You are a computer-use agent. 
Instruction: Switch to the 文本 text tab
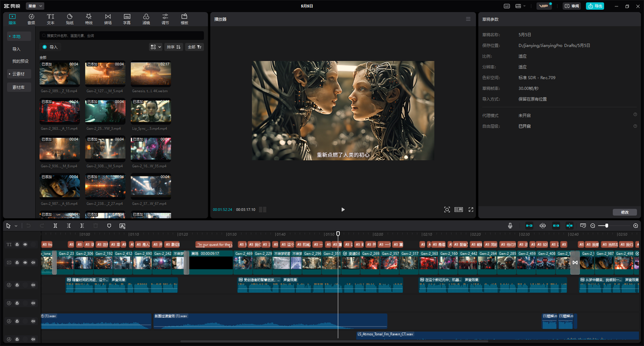[51, 19]
